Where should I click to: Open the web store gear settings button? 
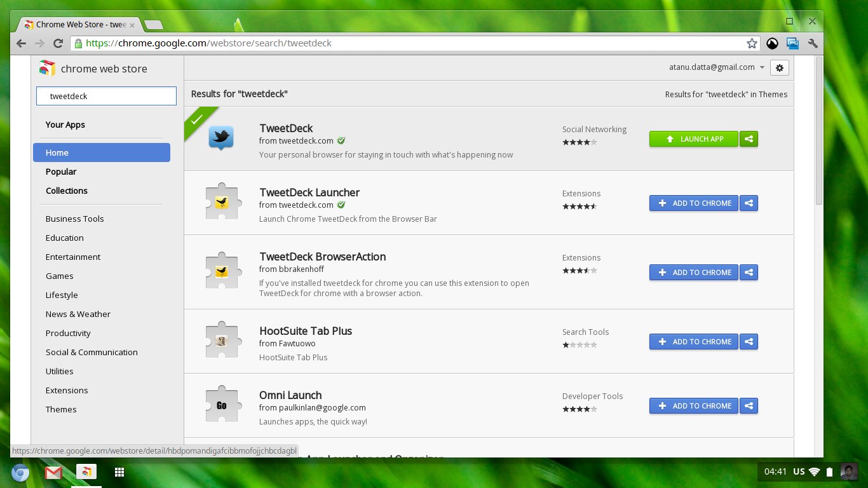[780, 67]
